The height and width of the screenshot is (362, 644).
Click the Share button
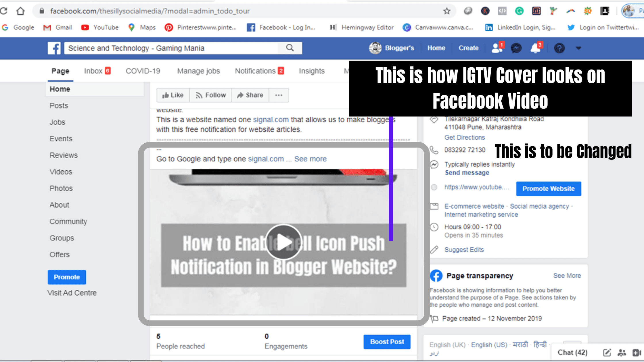pos(250,95)
